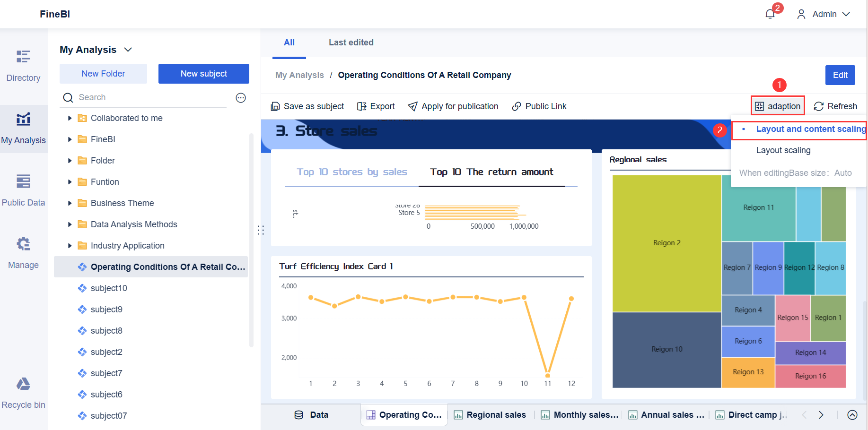Image resolution: width=868 pixels, height=430 pixels.
Task: Switch to the Last edited tab
Action: point(351,43)
